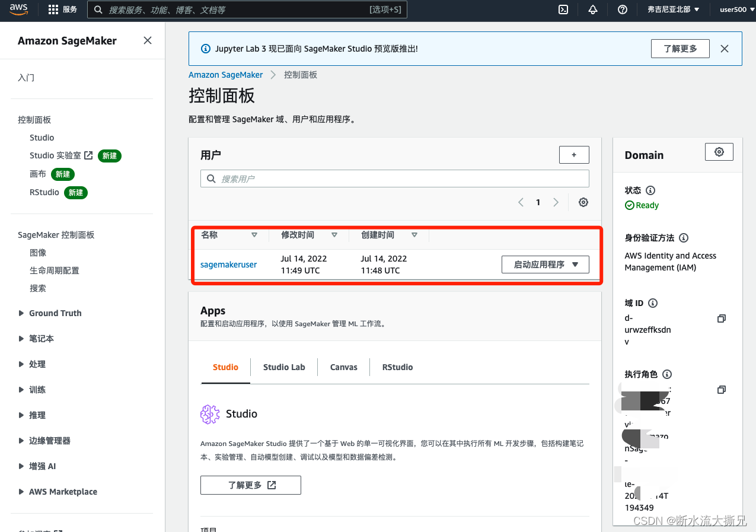The height and width of the screenshot is (532, 756).
Task: Click the Studio brain logo icon
Action: (x=210, y=414)
